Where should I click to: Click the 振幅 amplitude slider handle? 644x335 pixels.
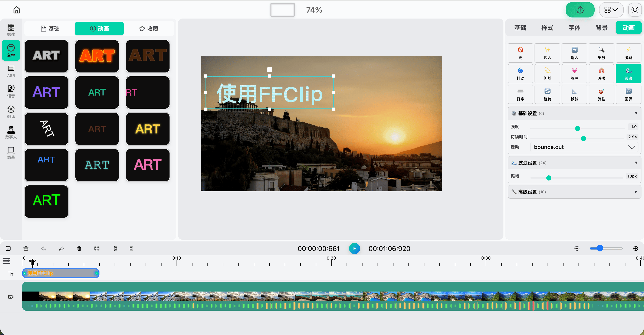point(549,178)
